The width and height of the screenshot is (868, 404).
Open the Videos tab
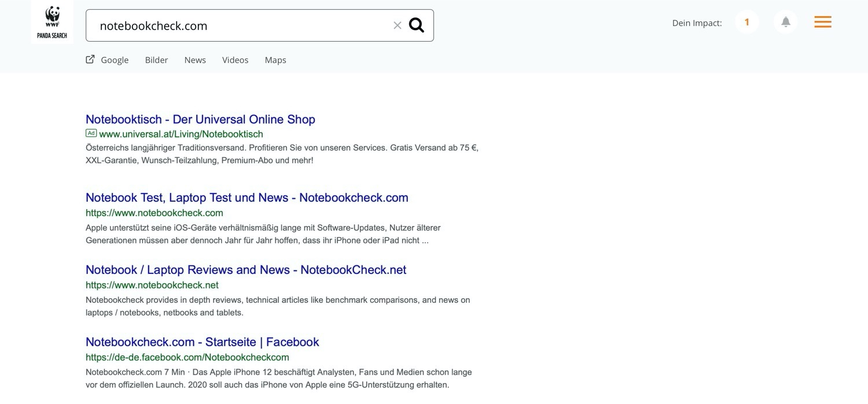(235, 60)
